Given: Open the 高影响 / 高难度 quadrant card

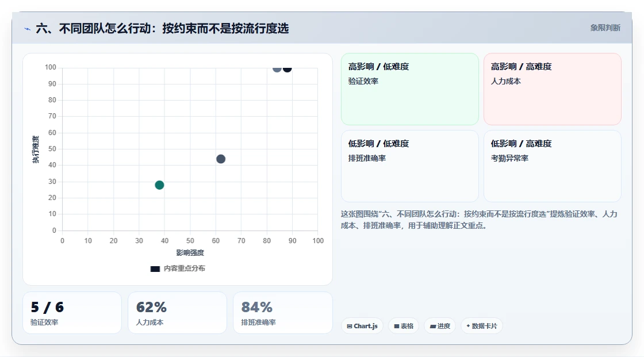Looking at the screenshot, I should (x=553, y=89).
